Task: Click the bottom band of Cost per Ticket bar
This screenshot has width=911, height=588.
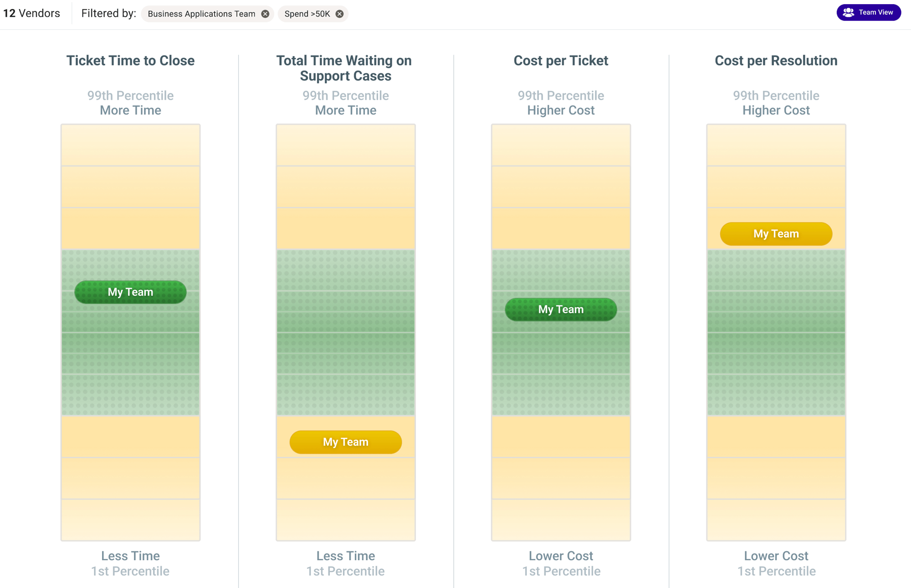Action: click(561, 520)
